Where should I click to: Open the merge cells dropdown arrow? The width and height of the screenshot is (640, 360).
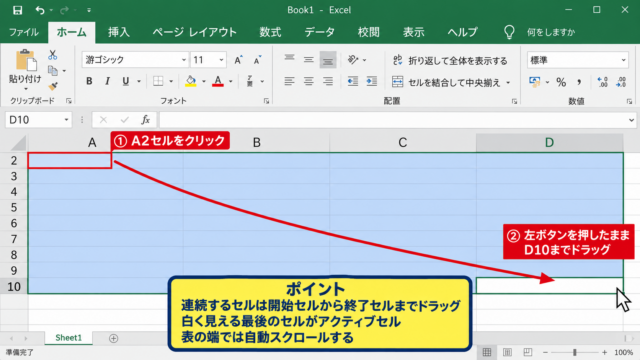coord(508,82)
